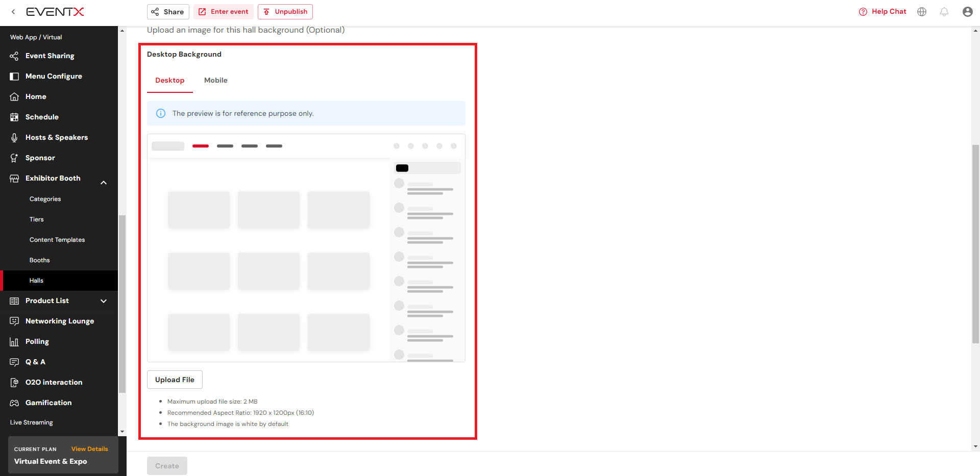Click the Q & A icon
Viewport: 980px width, 476px height.
tap(14, 362)
